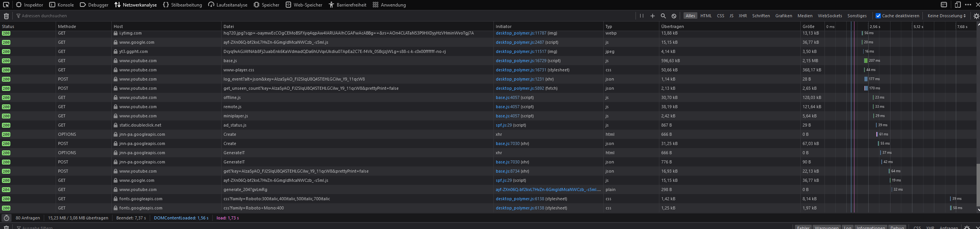Open the Stilbearbeitung tab
The width and height of the screenshot is (980, 229).
(182, 5)
